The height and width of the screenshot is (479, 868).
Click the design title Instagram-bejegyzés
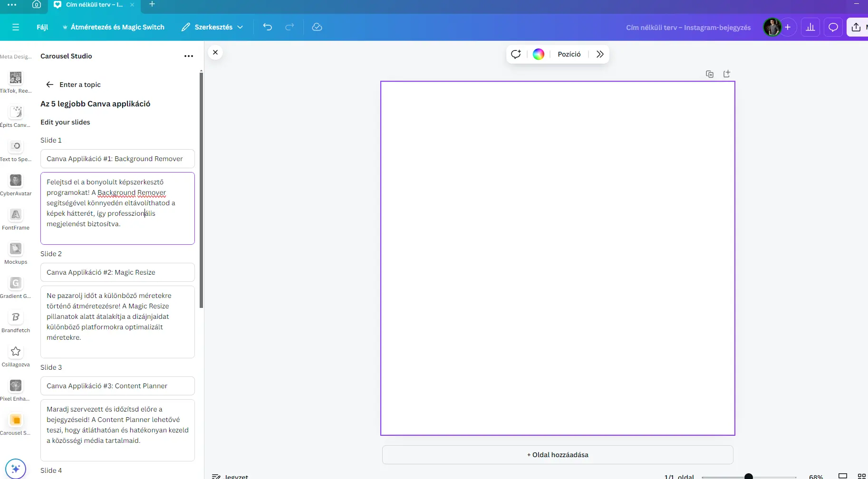[x=688, y=28]
